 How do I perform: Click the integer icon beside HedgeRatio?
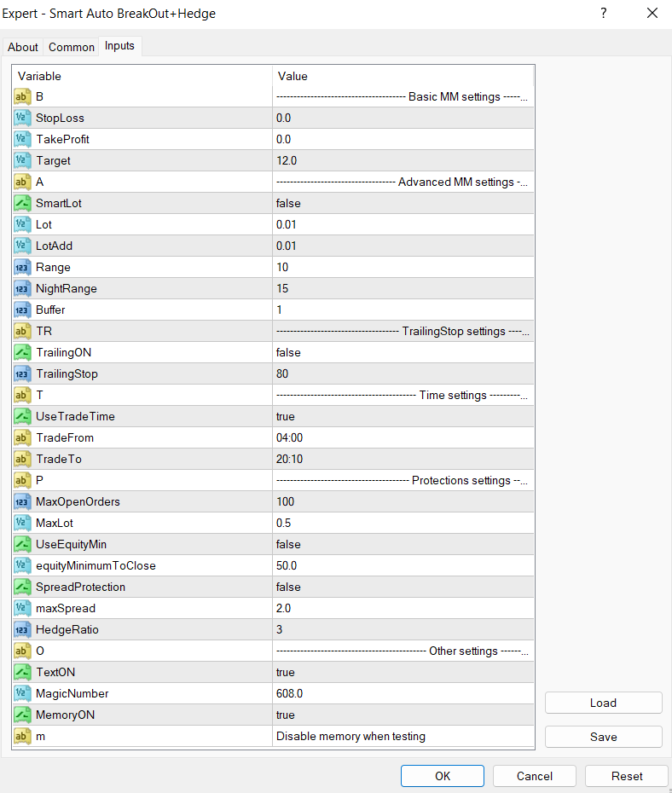(x=22, y=629)
